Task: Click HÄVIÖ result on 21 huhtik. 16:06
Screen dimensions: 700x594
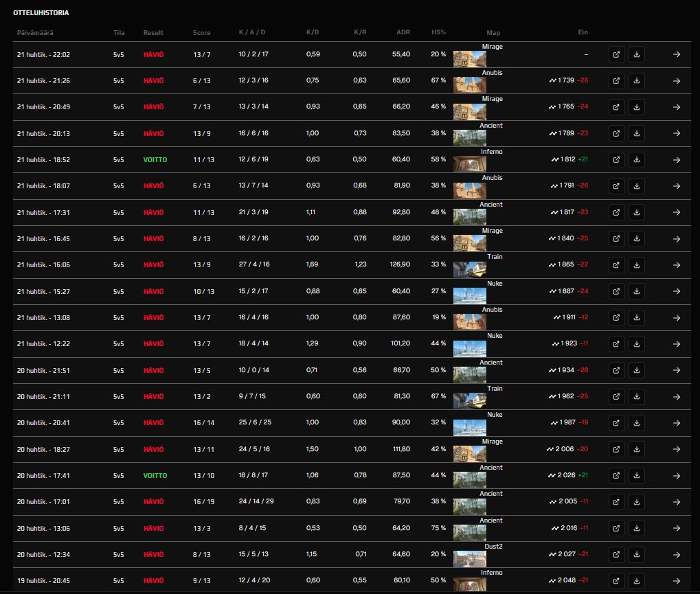Action: click(x=154, y=264)
